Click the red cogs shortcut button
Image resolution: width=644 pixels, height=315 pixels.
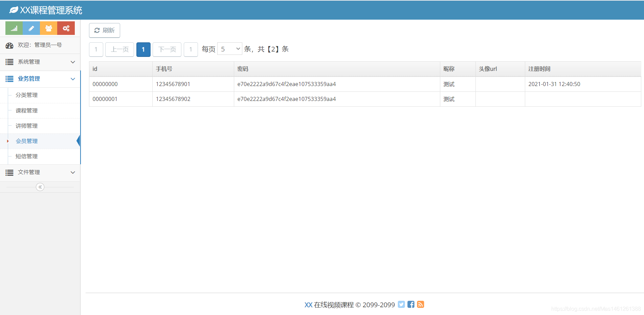(66, 28)
